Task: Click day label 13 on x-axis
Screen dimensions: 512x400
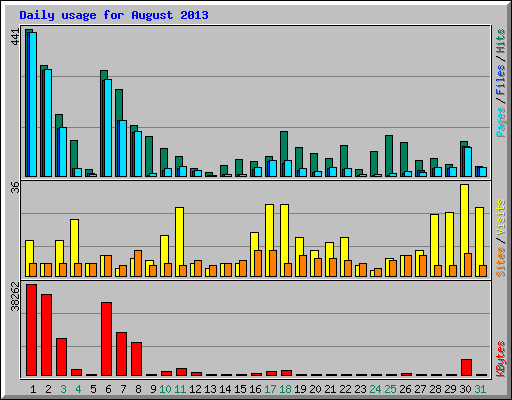Action: click(x=210, y=389)
